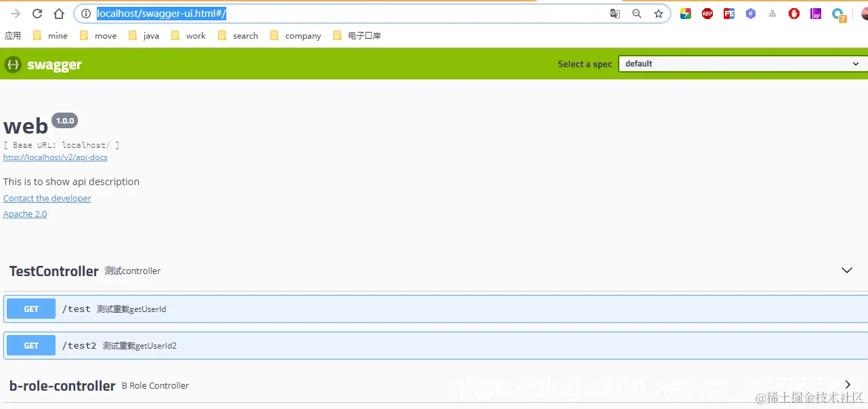The image size is (868, 409).
Task: Open the blue circle extension with badge 7
Action: [839, 14]
